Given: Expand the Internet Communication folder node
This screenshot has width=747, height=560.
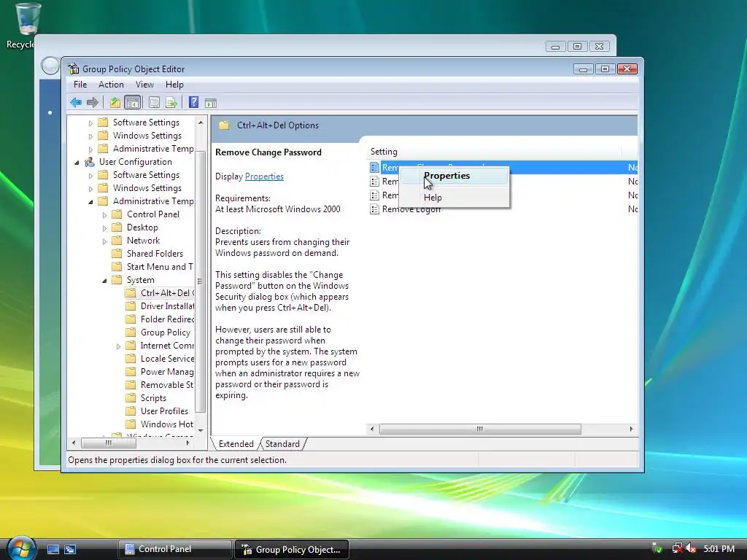Looking at the screenshot, I should point(118,346).
